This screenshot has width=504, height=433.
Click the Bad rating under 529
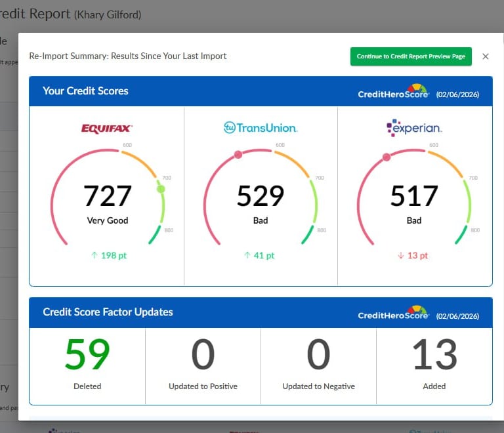point(261,220)
